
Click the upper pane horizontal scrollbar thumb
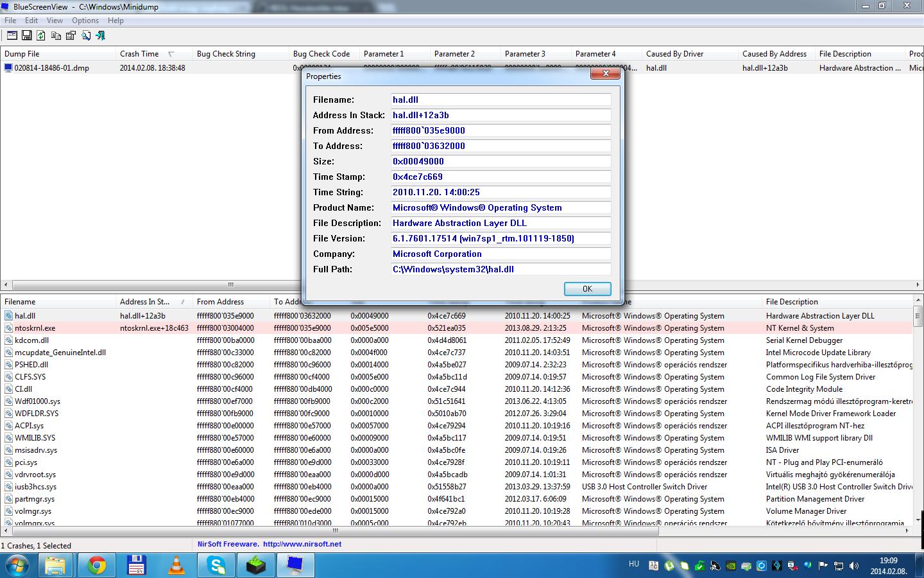tap(230, 285)
